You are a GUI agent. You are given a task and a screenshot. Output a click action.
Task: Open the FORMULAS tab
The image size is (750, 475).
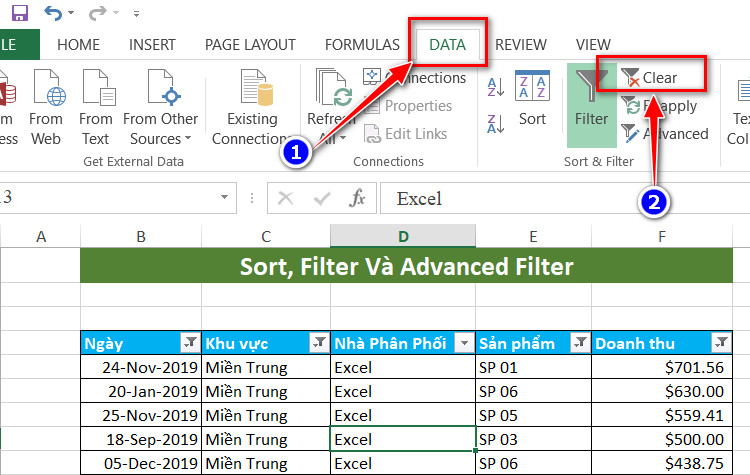362,45
